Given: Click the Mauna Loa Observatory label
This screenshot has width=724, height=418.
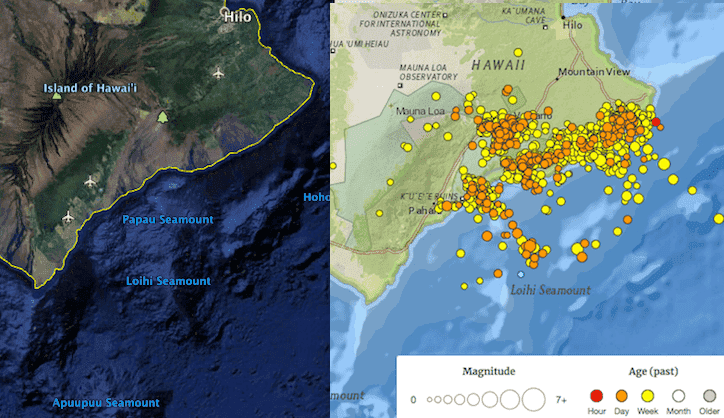Looking at the screenshot, I should pos(428,73).
